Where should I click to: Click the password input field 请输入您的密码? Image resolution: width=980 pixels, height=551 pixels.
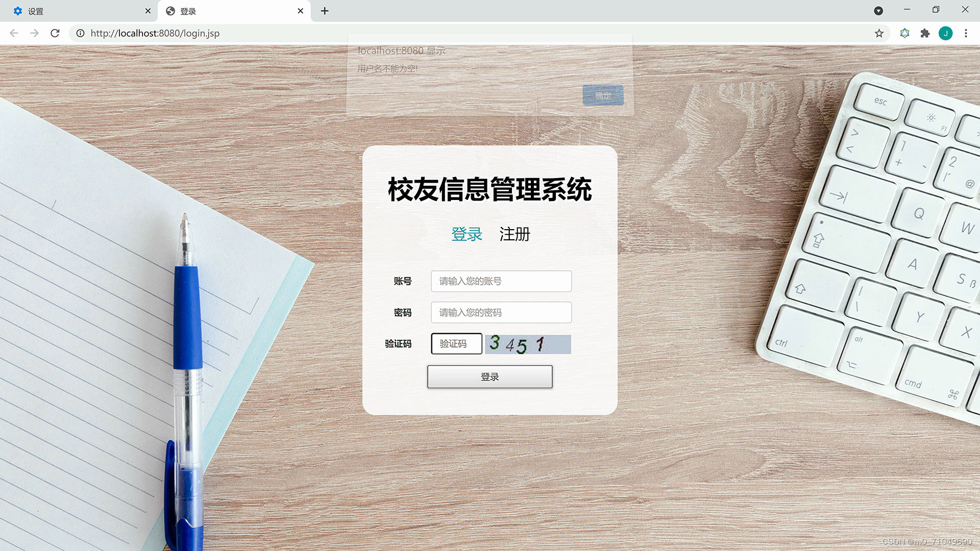point(501,312)
